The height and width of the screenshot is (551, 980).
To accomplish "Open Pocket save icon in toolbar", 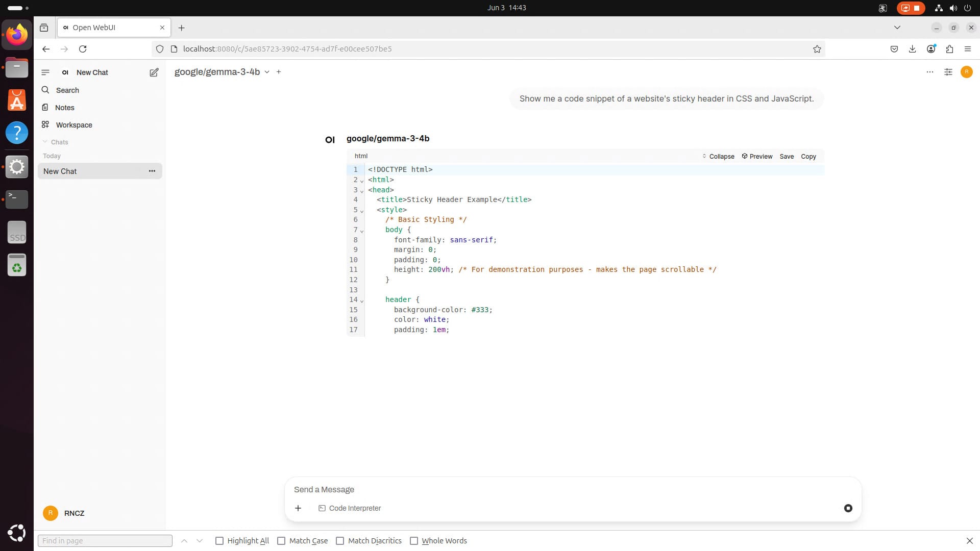I will [x=894, y=49].
